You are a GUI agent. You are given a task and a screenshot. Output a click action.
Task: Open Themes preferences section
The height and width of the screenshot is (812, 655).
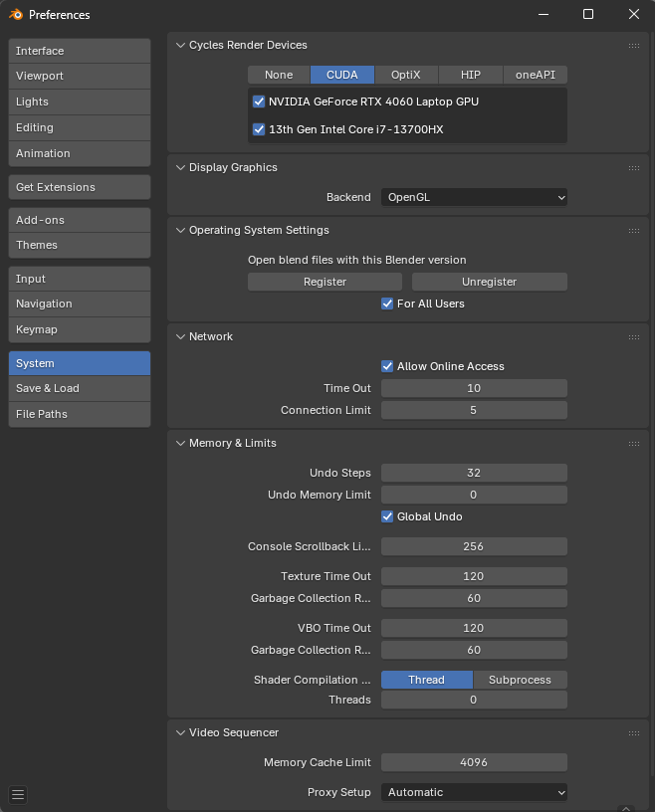point(80,246)
